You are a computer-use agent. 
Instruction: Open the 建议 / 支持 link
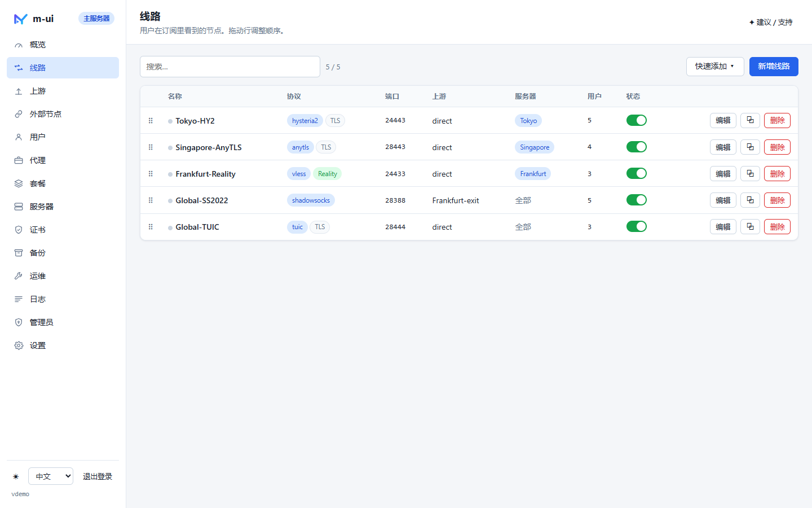pos(771,22)
